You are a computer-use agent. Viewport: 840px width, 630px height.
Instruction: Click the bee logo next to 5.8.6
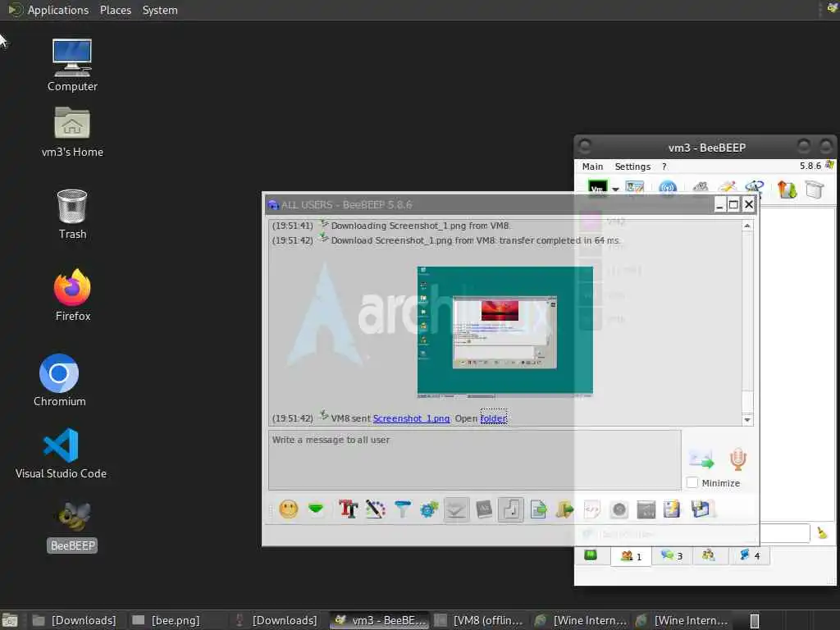(830, 165)
